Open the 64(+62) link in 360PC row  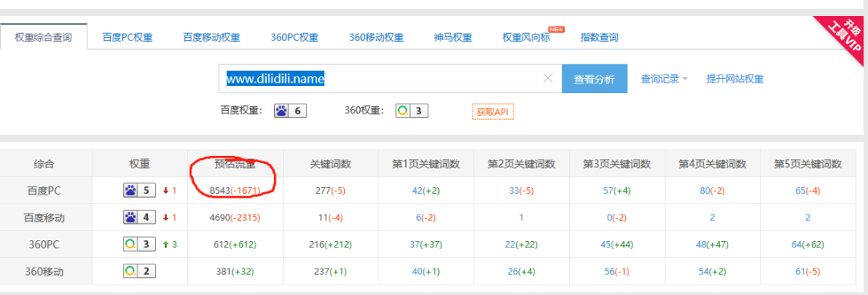click(808, 244)
